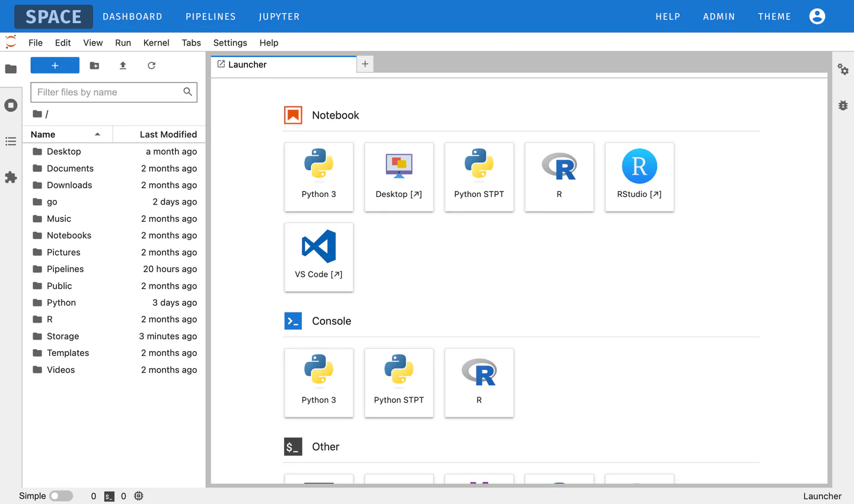Screen dimensions: 854x504
Task: Click the terminal count icon in status bar
Action: [109, 496]
